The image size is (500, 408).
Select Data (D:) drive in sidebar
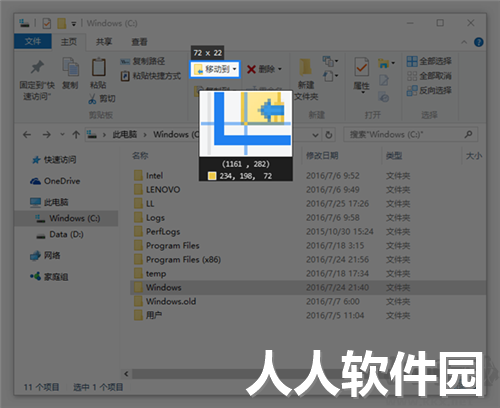click(66, 234)
